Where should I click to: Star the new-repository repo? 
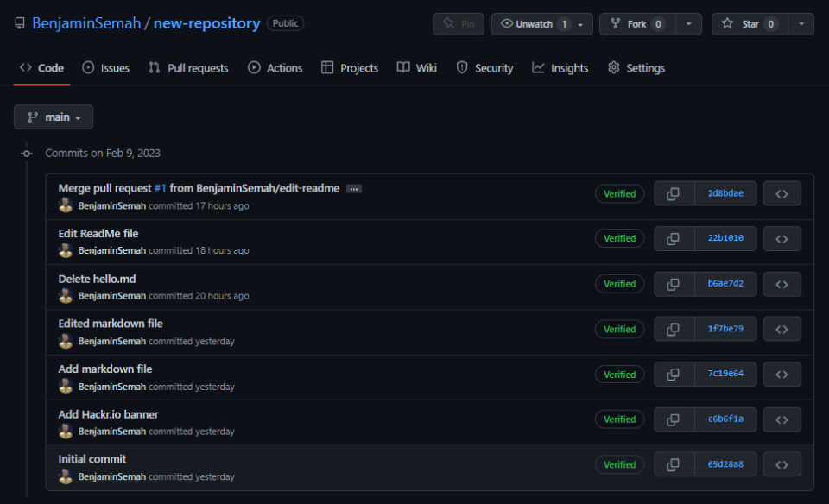746,23
